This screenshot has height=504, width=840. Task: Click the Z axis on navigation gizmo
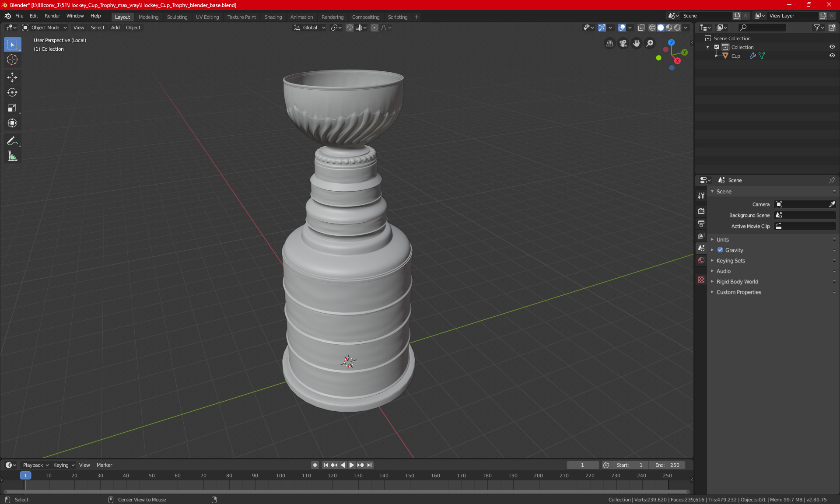point(671,42)
